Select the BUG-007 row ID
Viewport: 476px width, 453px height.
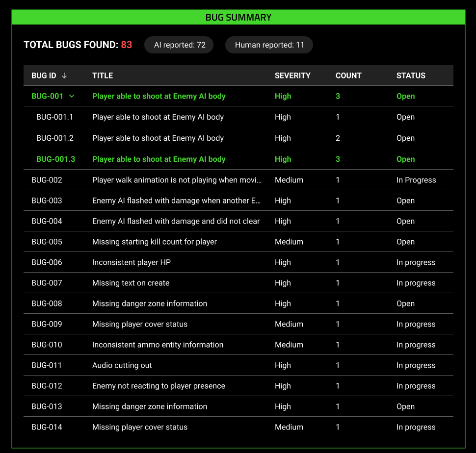pyautogui.click(x=47, y=283)
